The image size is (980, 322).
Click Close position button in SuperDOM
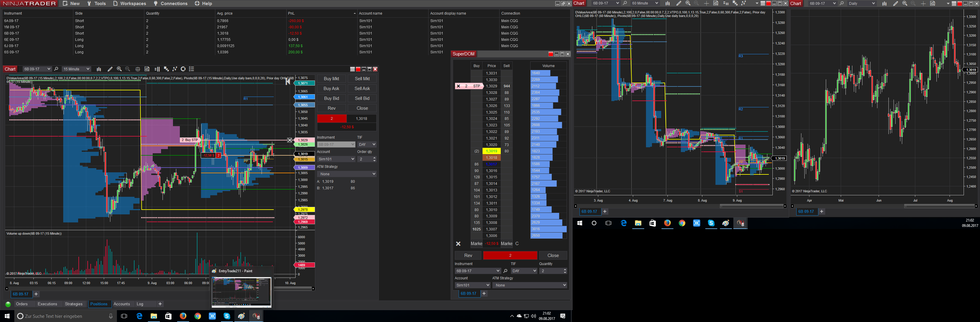pyautogui.click(x=553, y=256)
